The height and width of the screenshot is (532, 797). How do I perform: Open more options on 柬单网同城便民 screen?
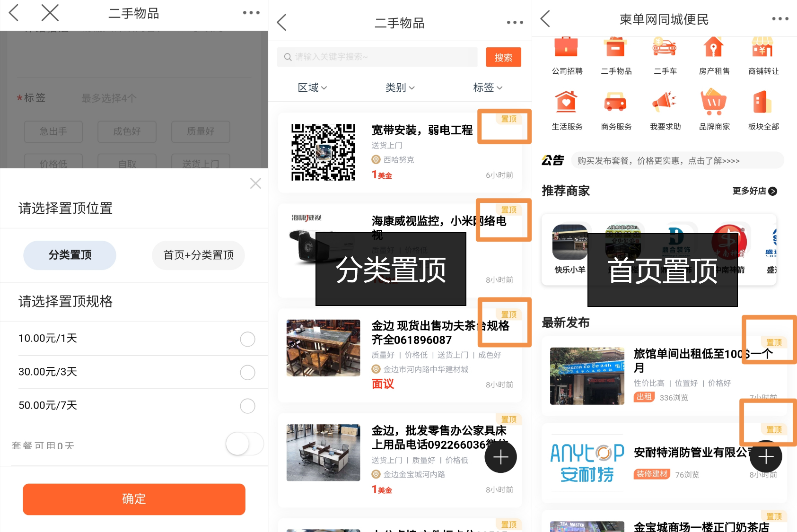(x=780, y=19)
